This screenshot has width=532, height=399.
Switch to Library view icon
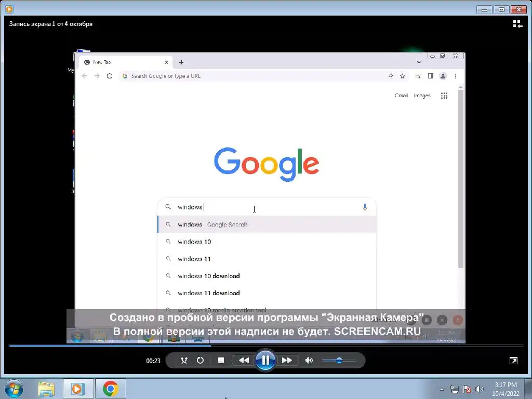(x=517, y=24)
